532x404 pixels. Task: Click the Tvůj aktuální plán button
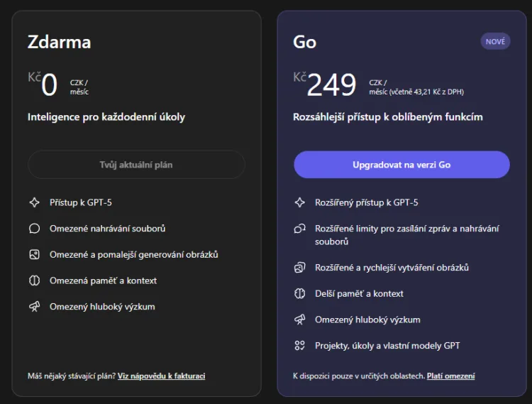(x=136, y=165)
